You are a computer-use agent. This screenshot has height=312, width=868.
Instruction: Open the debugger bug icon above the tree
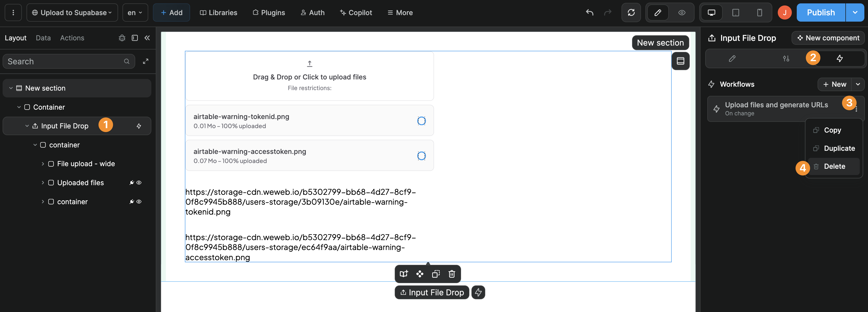click(x=122, y=38)
